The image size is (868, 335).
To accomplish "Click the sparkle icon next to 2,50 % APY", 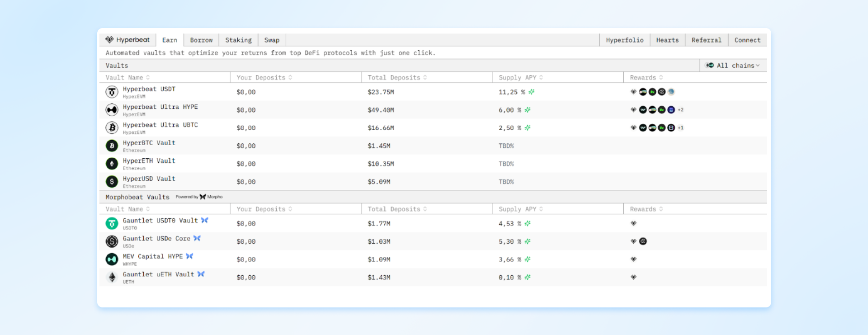I will coord(528,128).
